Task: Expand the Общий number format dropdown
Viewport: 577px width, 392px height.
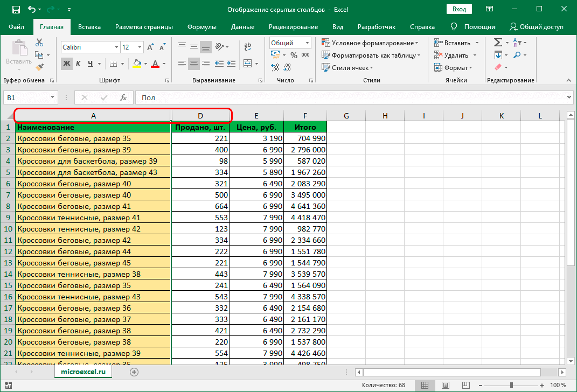Action: pos(307,43)
